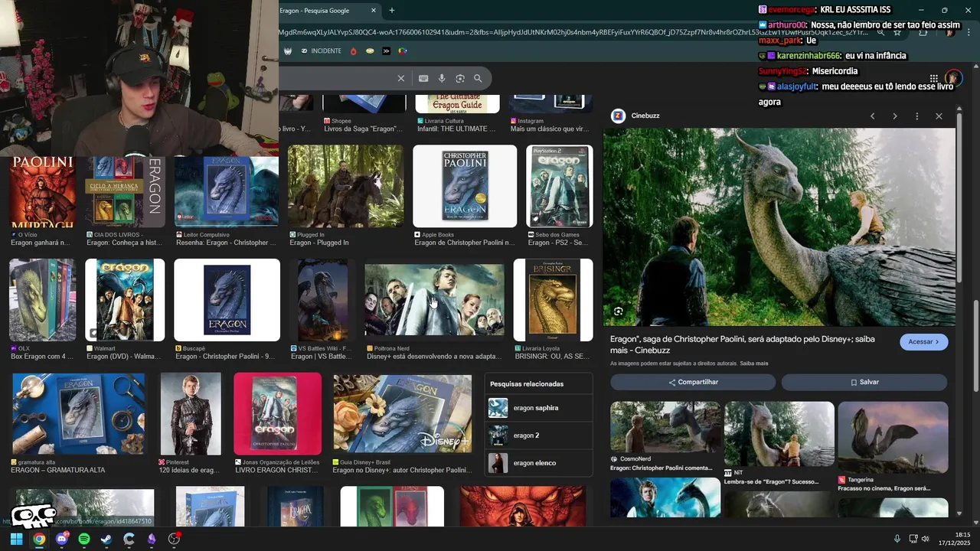Select related search eragon elenco
The image size is (980, 551).
pos(539,463)
